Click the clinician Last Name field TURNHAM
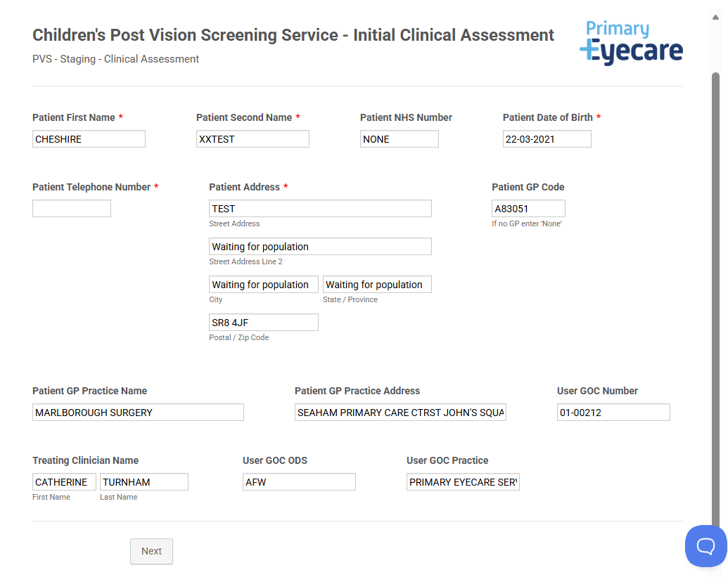Screen dimensions: 728x577 (144, 482)
